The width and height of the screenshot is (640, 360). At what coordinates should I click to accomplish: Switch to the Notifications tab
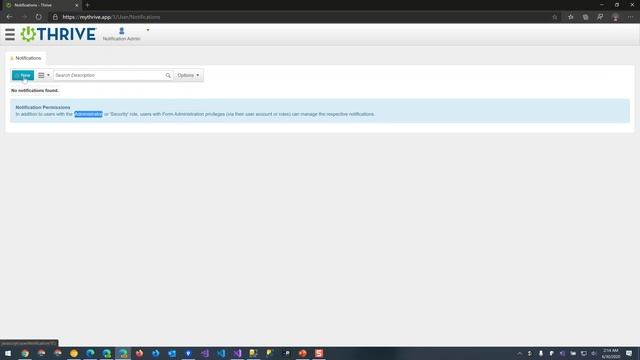pos(26,58)
